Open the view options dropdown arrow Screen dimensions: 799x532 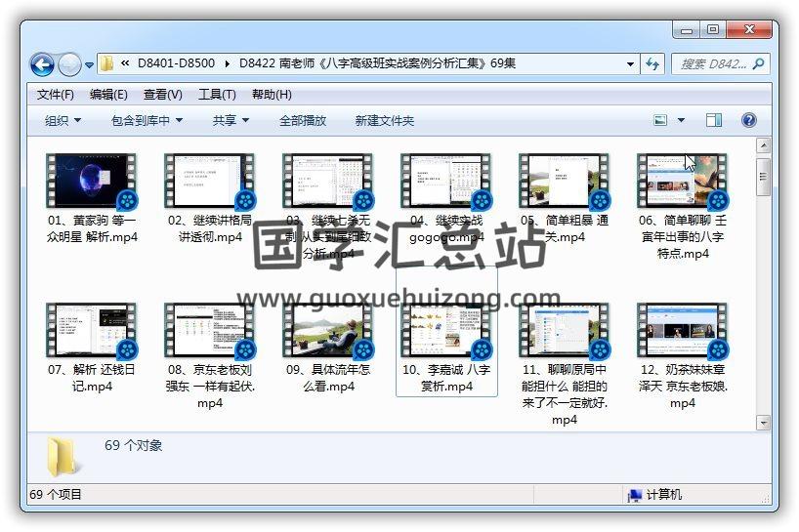click(681, 121)
